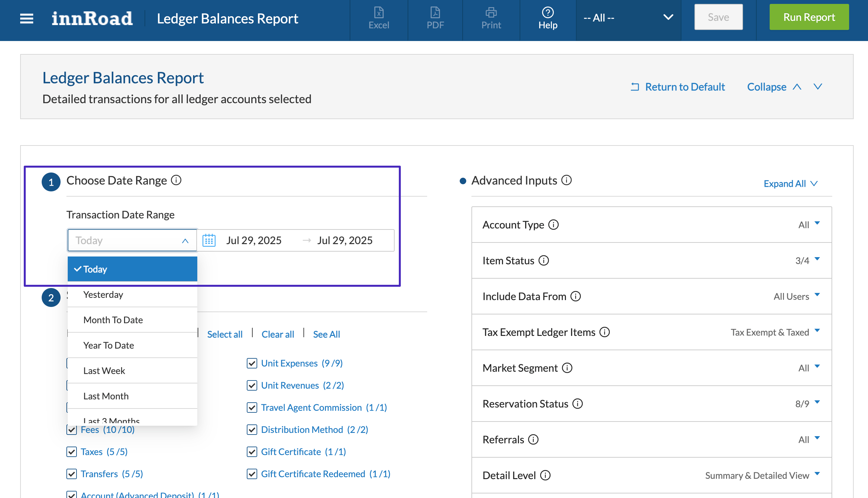Uncheck the Unit Expenses checkbox
This screenshot has height=498, width=868.
click(x=252, y=363)
